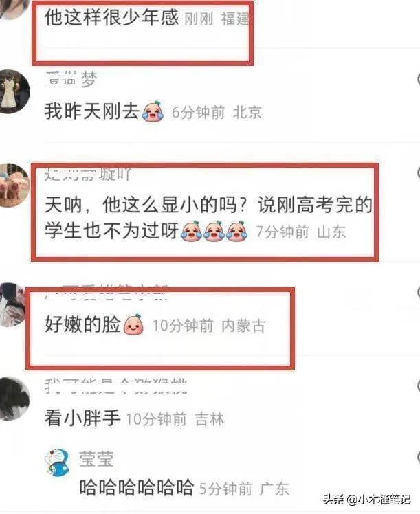Viewport: 420px width, 514px height.
Task: Open username 莹莹 profile
Action: coord(96,458)
